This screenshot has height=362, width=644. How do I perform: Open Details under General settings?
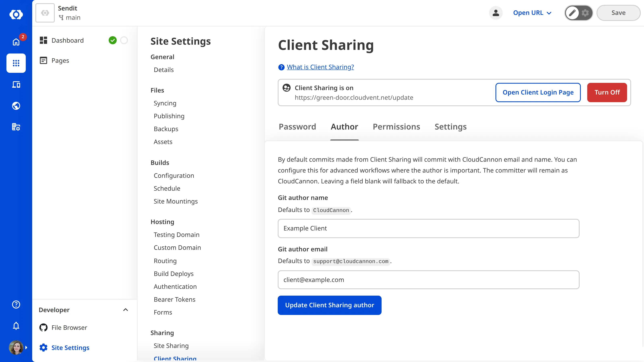click(x=163, y=70)
